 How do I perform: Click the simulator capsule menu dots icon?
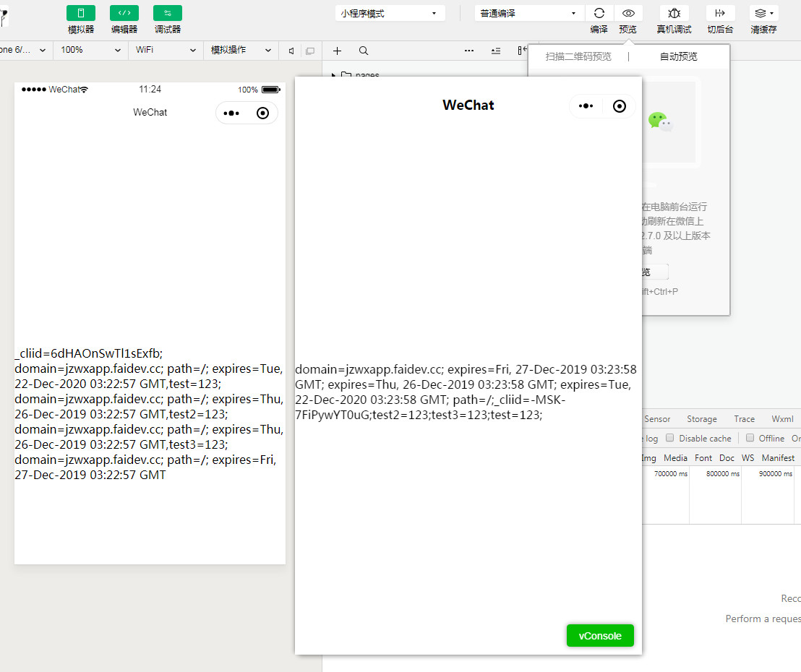pyautogui.click(x=231, y=113)
